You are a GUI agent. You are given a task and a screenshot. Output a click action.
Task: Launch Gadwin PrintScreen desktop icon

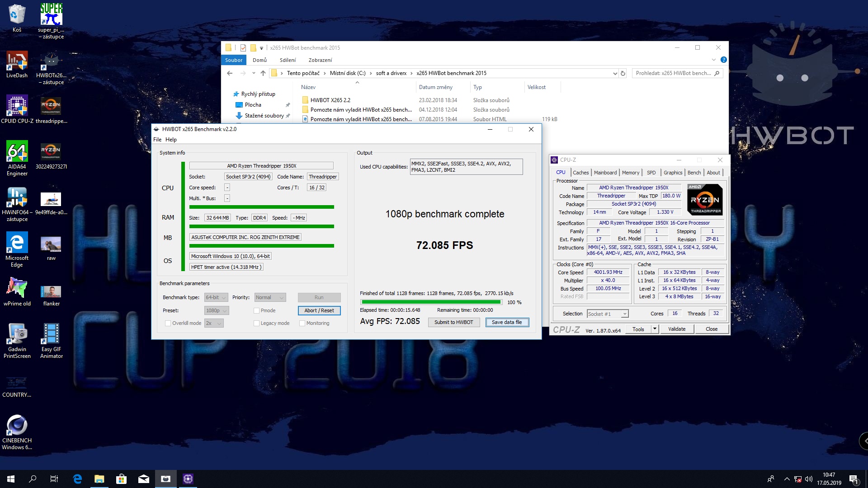pyautogui.click(x=17, y=341)
